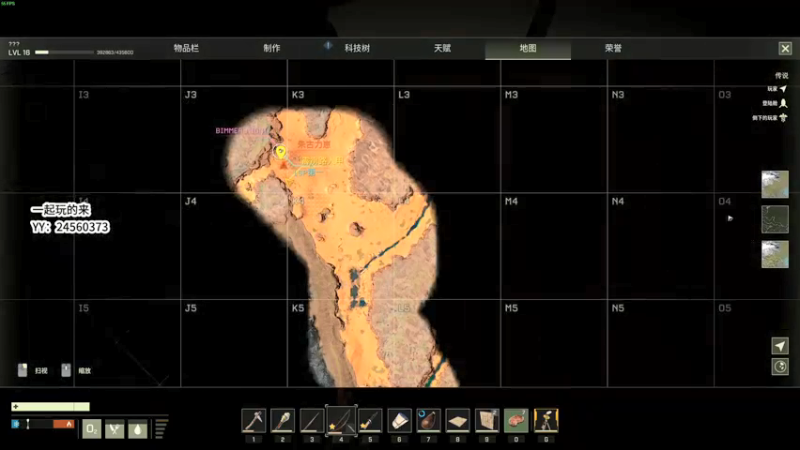Open the 荣誉 honors tab
Viewport: 800px width, 450px height.
coord(613,48)
